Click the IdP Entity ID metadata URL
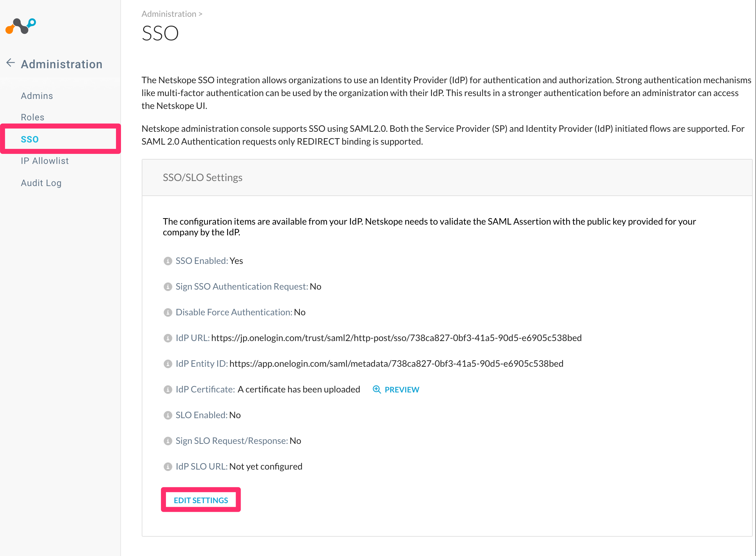 (396, 364)
